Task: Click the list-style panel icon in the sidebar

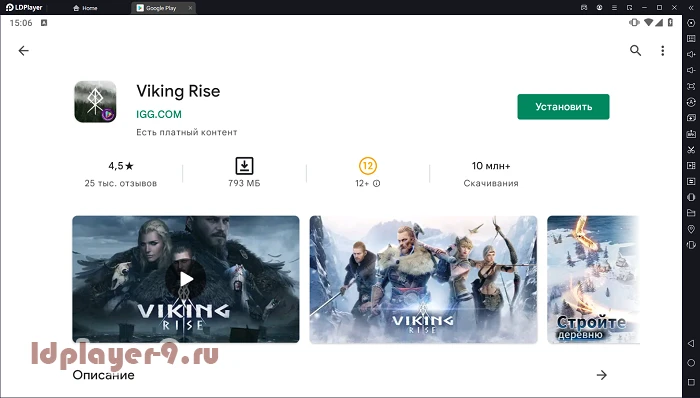Action: tap(691, 181)
